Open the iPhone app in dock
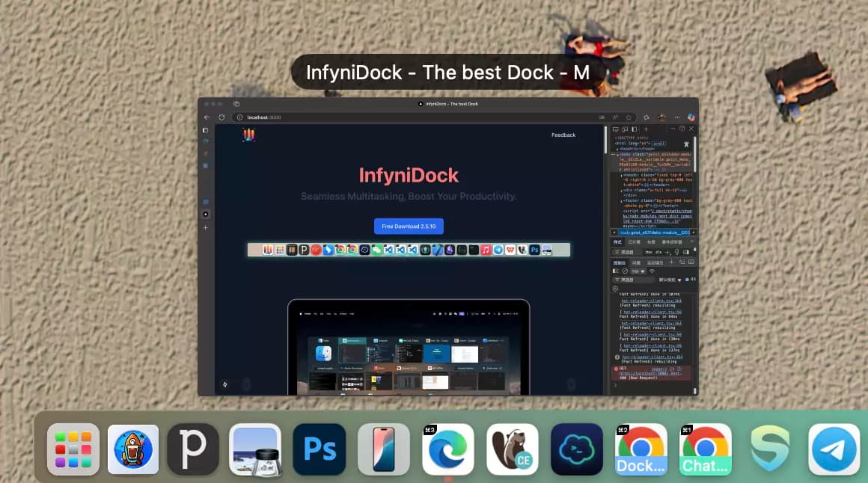Screen dimensions: 868x483 click(384, 449)
